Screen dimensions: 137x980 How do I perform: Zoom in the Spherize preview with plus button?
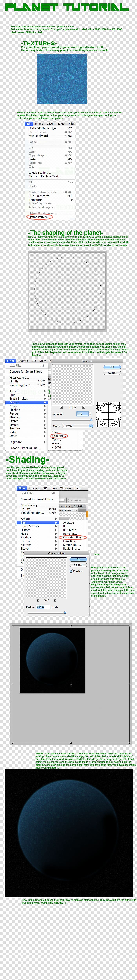click(x=84, y=407)
